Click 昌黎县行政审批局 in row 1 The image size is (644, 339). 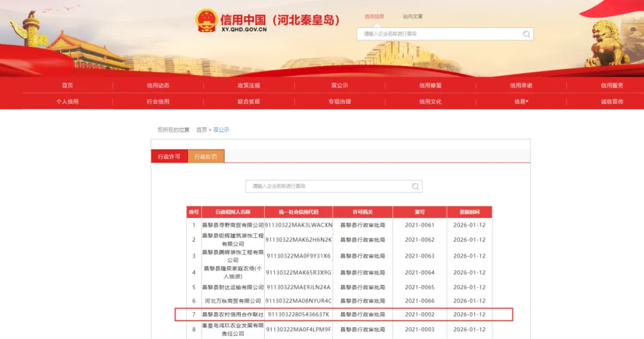point(363,225)
